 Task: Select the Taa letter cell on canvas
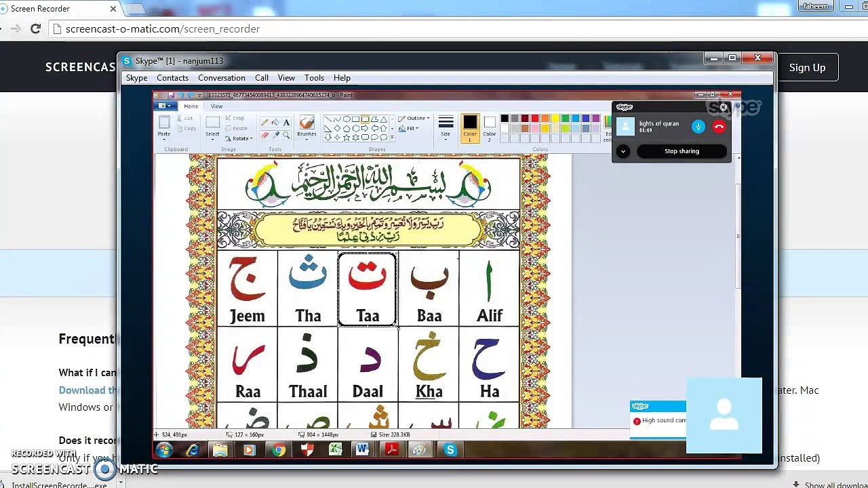pyautogui.click(x=368, y=289)
